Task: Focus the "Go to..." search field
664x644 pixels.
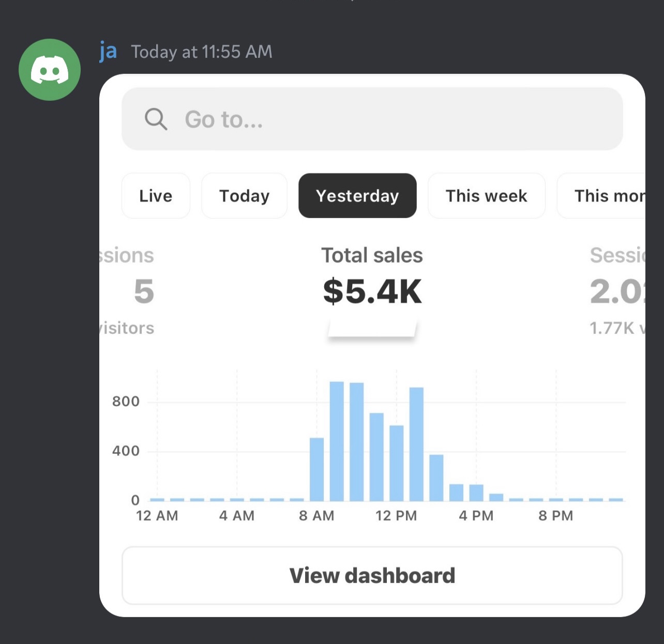Action: pyautogui.click(x=372, y=119)
